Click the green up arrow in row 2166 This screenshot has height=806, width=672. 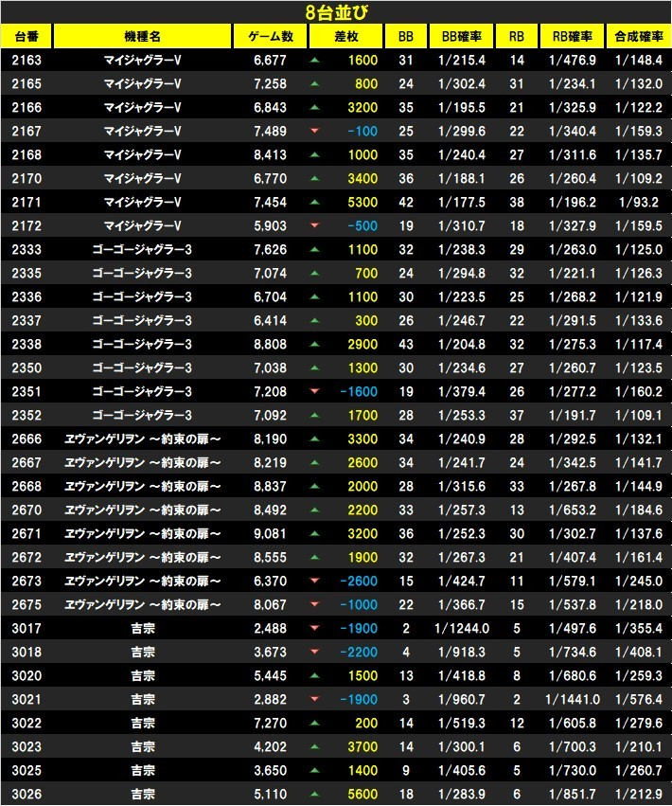point(315,107)
